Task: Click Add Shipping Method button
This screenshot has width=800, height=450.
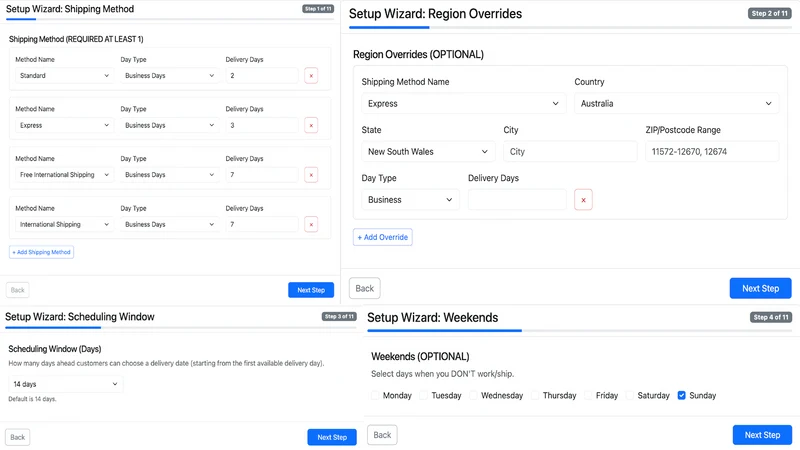Action: click(x=41, y=252)
